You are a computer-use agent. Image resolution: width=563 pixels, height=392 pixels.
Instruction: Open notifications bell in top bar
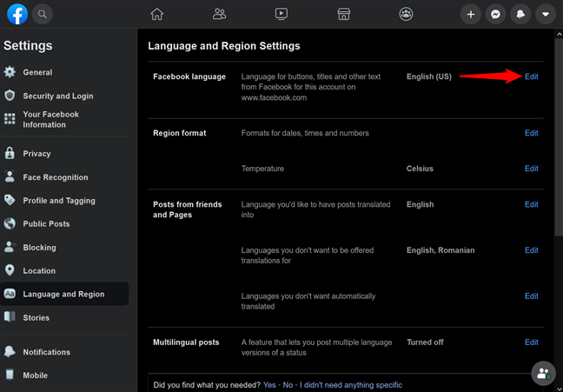click(x=520, y=14)
